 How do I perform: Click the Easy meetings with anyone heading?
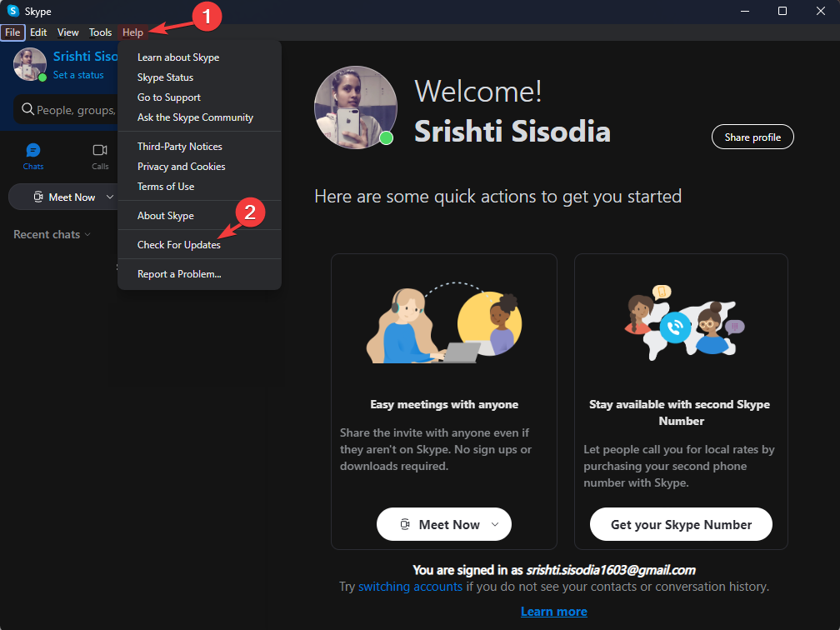(444, 404)
